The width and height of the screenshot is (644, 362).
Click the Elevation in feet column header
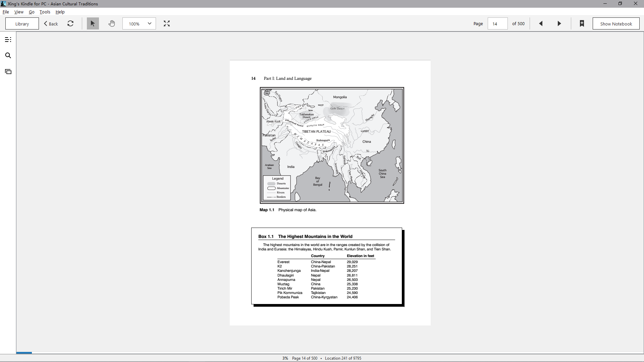360,256
